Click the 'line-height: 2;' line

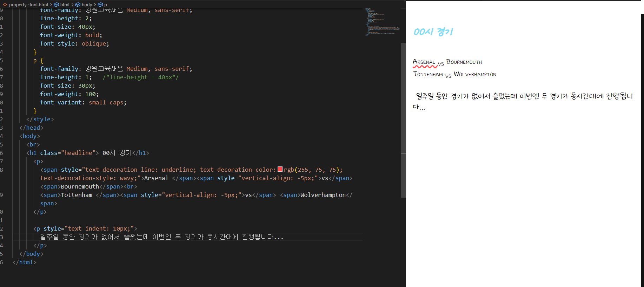(66, 18)
